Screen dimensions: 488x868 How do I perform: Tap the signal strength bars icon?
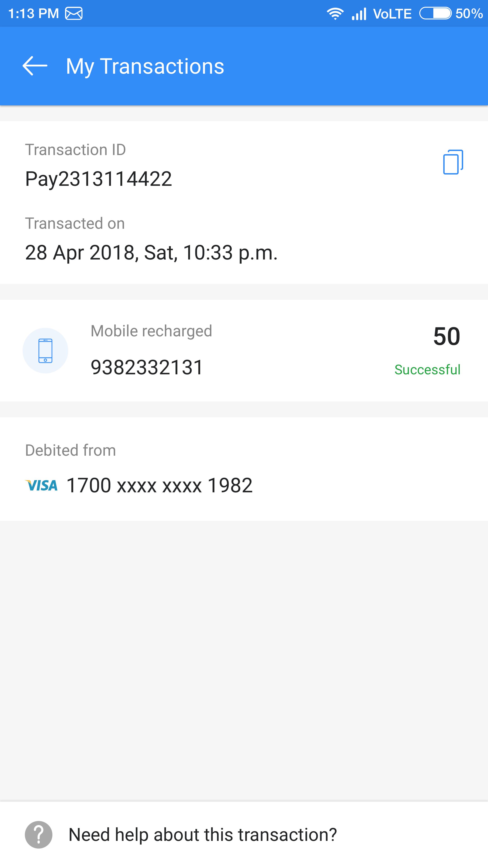click(x=359, y=14)
